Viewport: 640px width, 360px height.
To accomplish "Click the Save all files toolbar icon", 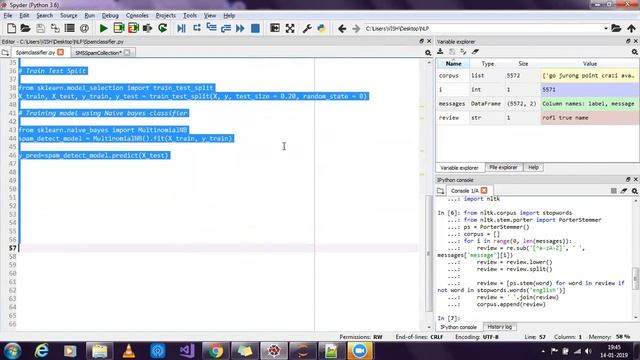I will 55,28.
